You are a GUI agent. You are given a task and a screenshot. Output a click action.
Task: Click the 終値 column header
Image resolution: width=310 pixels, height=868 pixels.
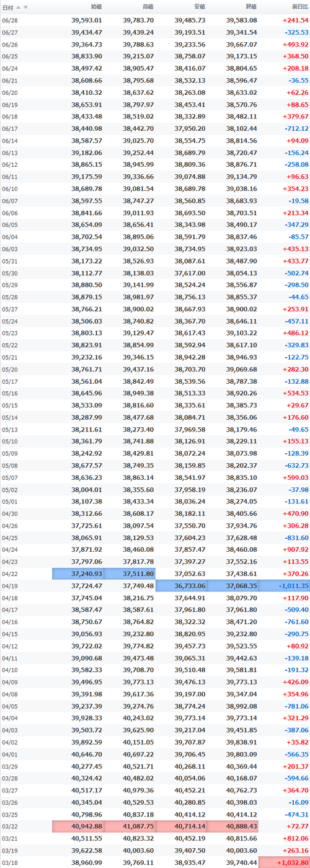click(x=250, y=7)
